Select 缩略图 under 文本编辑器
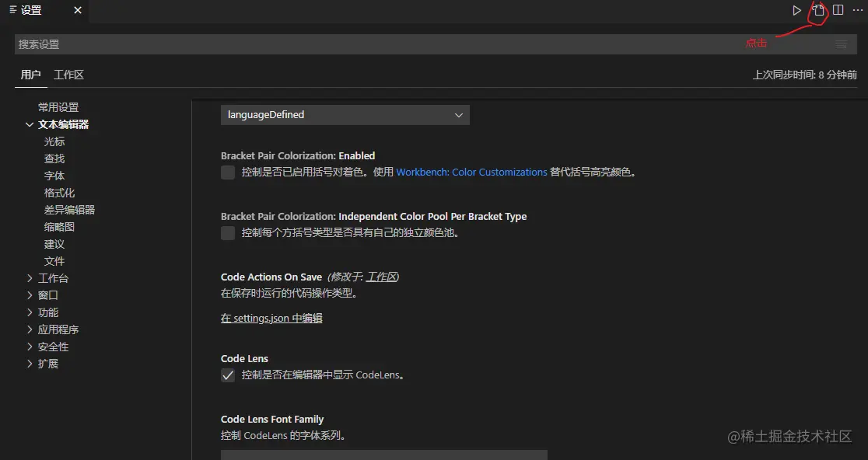The width and height of the screenshot is (868, 460). [59, 227]
